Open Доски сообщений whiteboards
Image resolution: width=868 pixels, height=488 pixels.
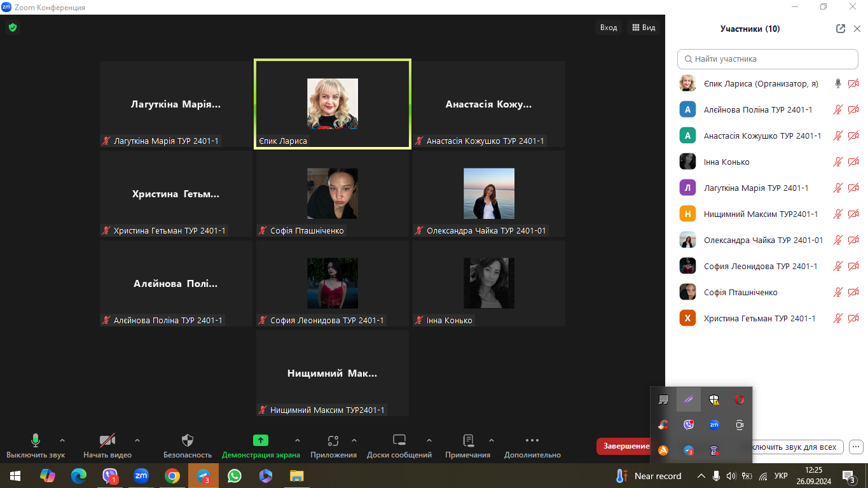click(x=399, y=441)
